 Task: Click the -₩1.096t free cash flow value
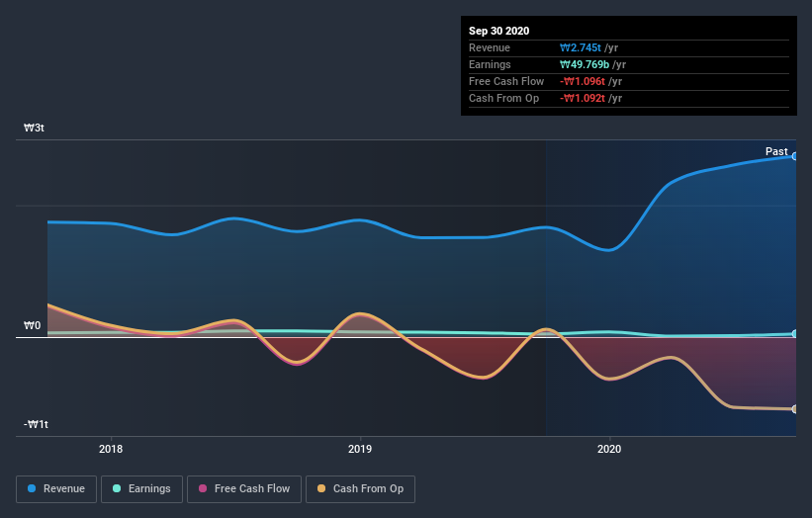tap(583, 81)
